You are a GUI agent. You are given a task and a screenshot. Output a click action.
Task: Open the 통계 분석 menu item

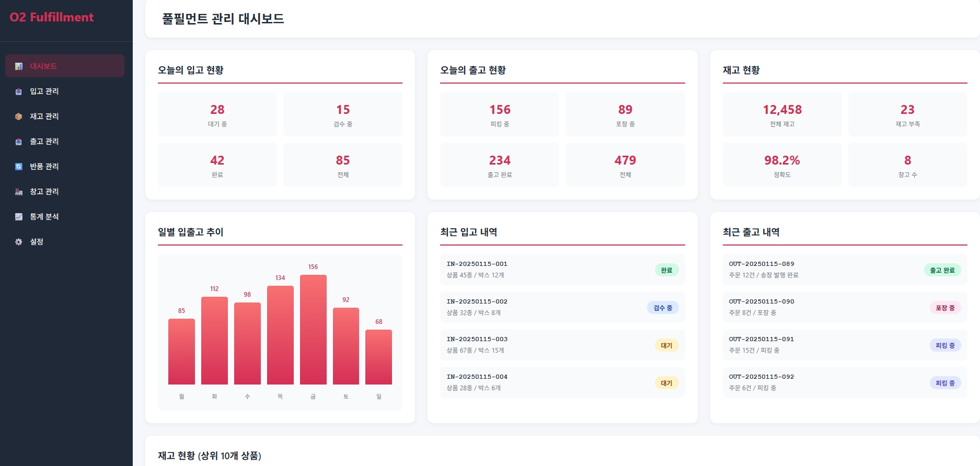pos(44,217)
